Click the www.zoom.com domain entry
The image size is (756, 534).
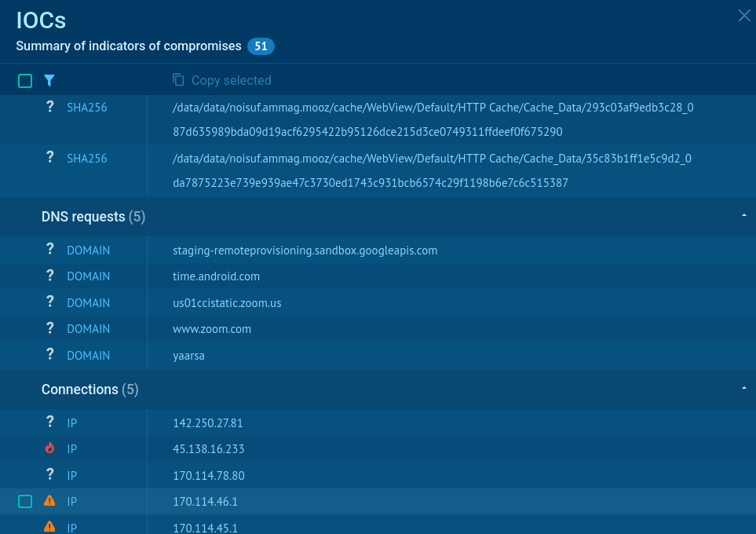(212, 329)
